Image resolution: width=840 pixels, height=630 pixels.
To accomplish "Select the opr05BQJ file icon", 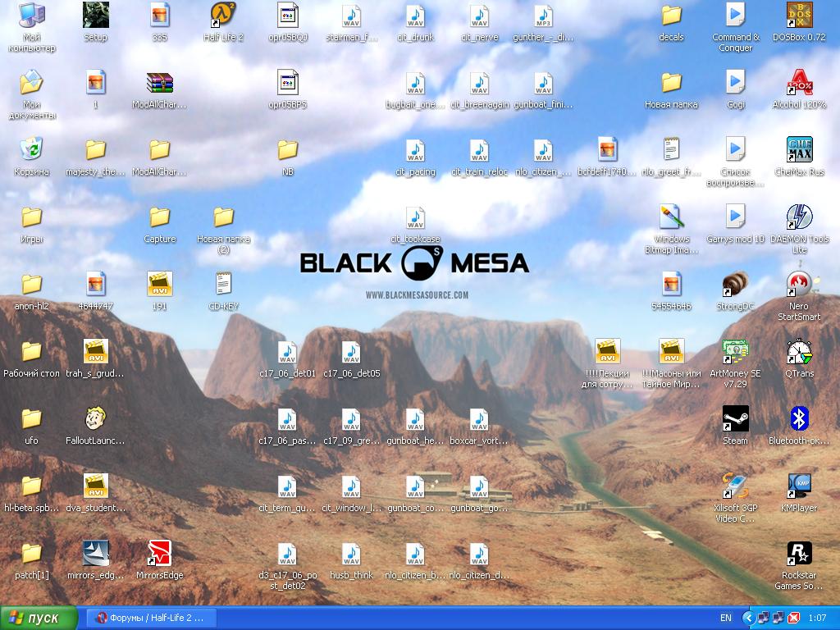I will pos(288,15).
